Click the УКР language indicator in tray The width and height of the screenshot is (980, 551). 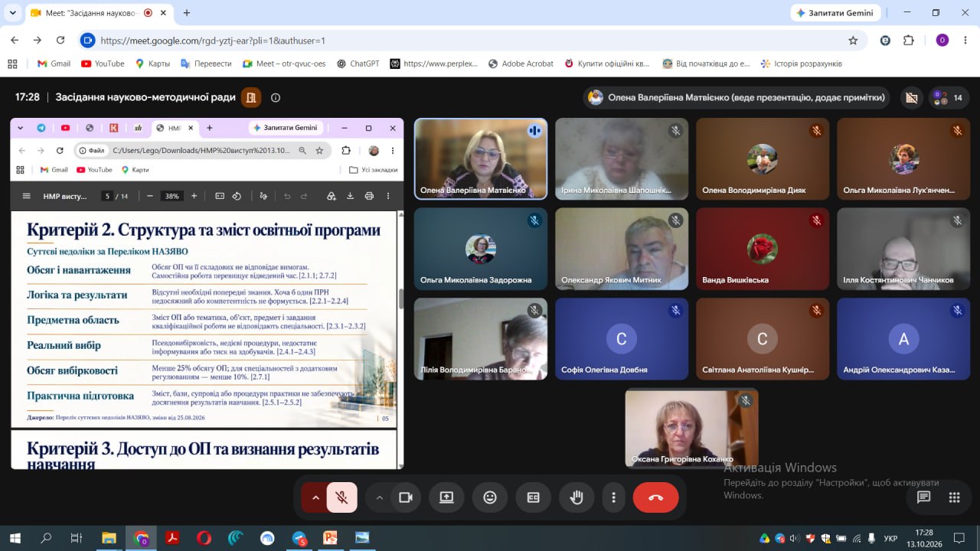coord(890,538)
